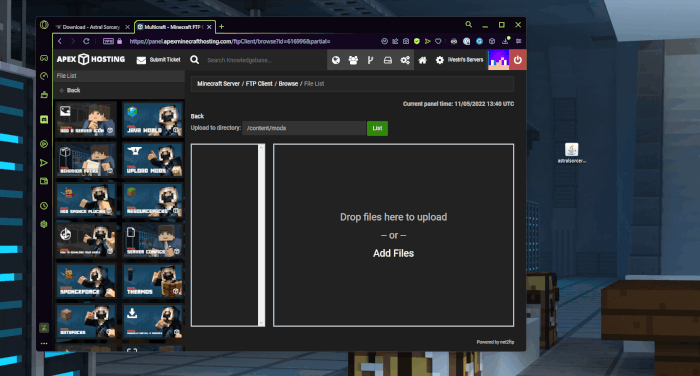Click Add Files in upload area
700x376 pixels.
(393, 253)
